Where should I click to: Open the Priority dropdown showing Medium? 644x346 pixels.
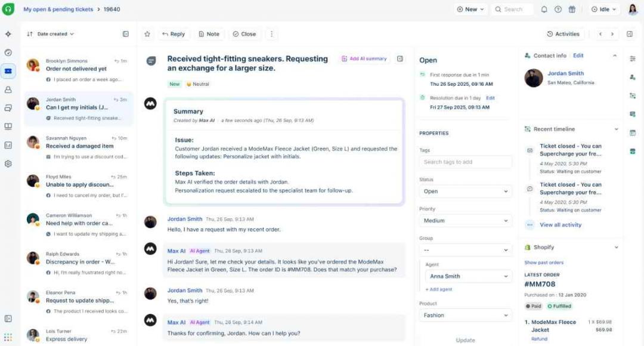point(465,221)
